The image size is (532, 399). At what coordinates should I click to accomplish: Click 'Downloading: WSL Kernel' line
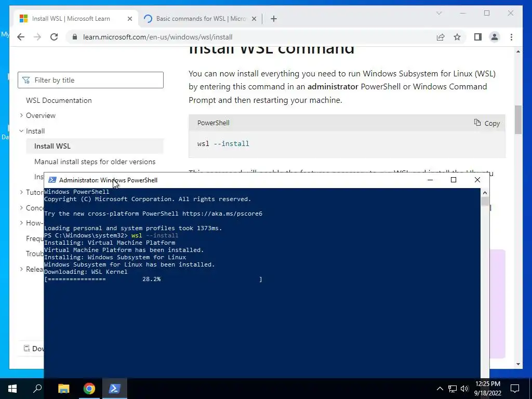pyautogui.click(x=86, y=272)
